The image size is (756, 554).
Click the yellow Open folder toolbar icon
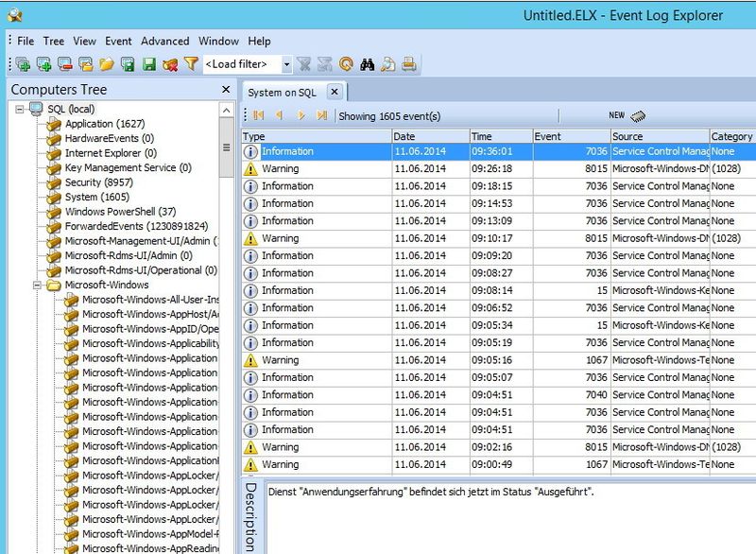click(x=107, y=64)
